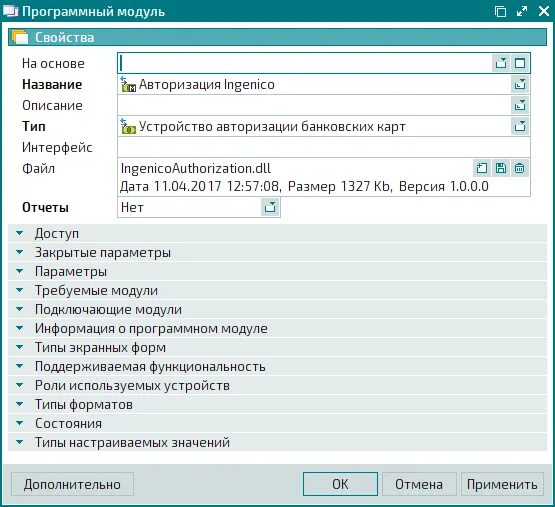Click the Интерфейс input field
Image resolution: width=555 pixels, height=507 pixels.
tap(324, 147)
